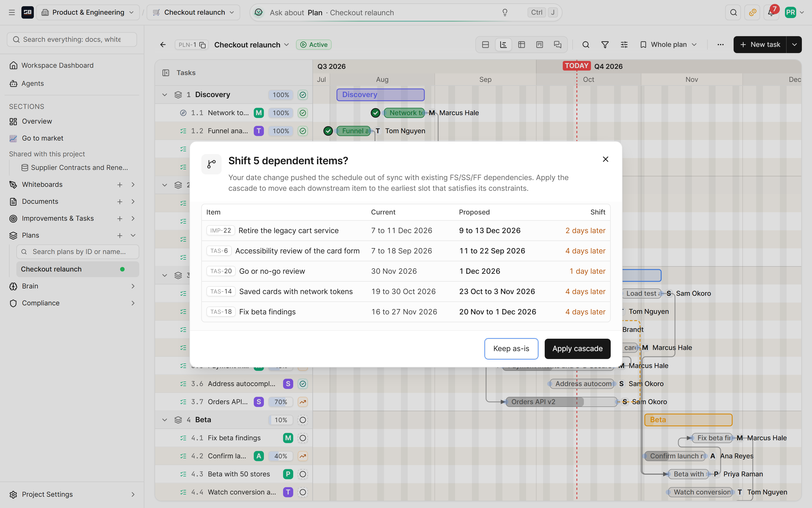Switch to the list layout view icon
812x508 pixels.
pyautogui.click(x=486, y=45)
